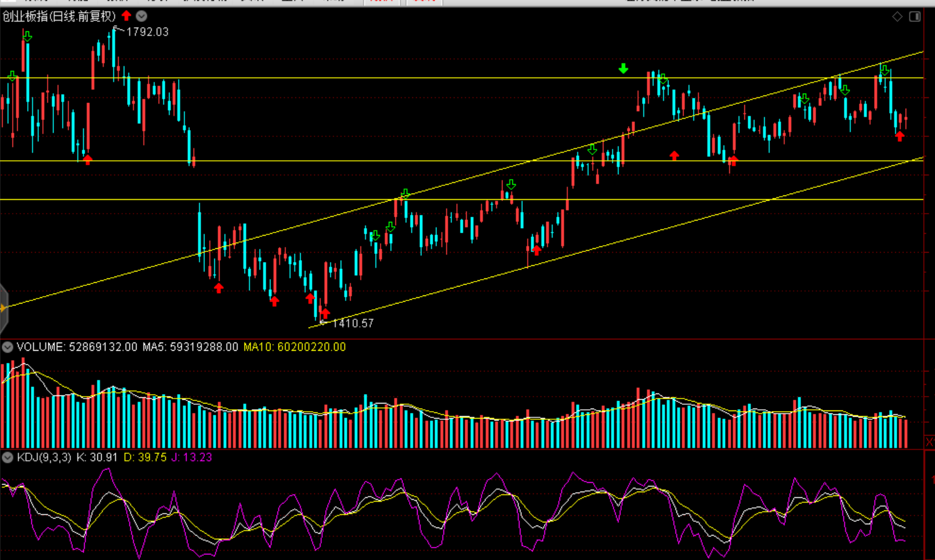
Task: Click the solid green down arrow marker
Action: tap(623, 69)
